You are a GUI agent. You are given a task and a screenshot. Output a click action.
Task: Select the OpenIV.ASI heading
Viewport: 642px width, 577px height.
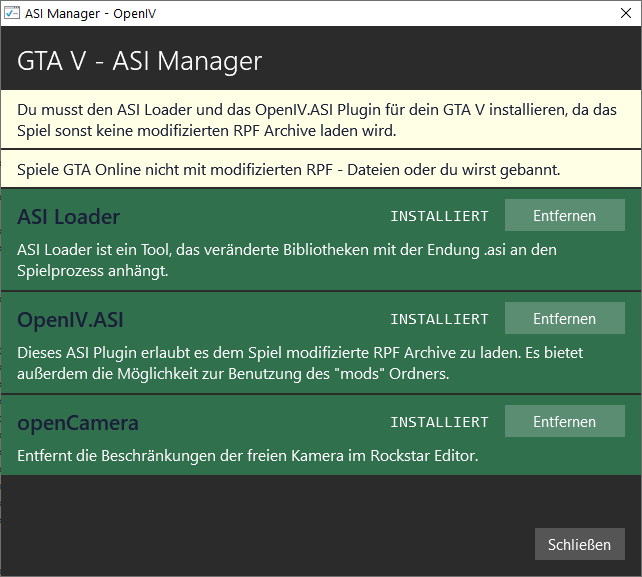(71, 320)
